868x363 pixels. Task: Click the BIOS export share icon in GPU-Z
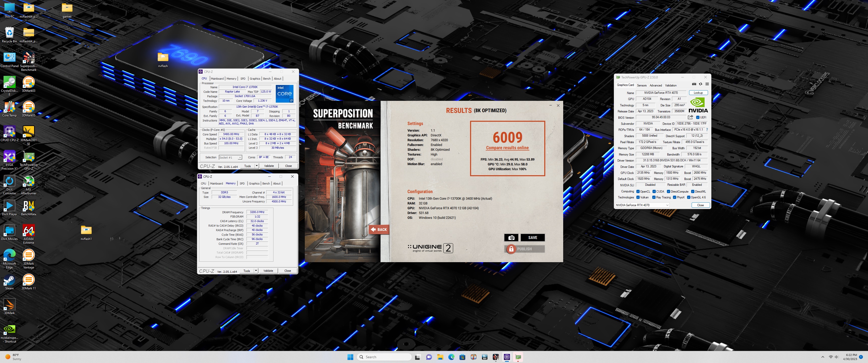(x=690, y=117)
